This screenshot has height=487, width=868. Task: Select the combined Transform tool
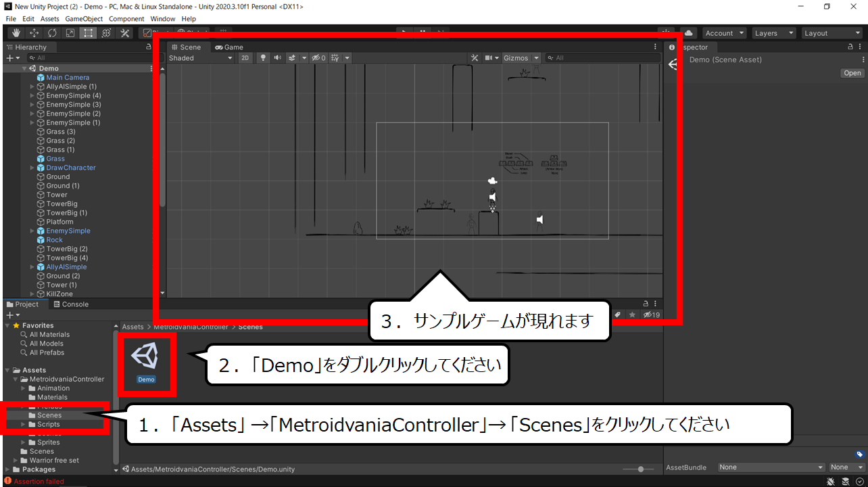pos(107,33)
